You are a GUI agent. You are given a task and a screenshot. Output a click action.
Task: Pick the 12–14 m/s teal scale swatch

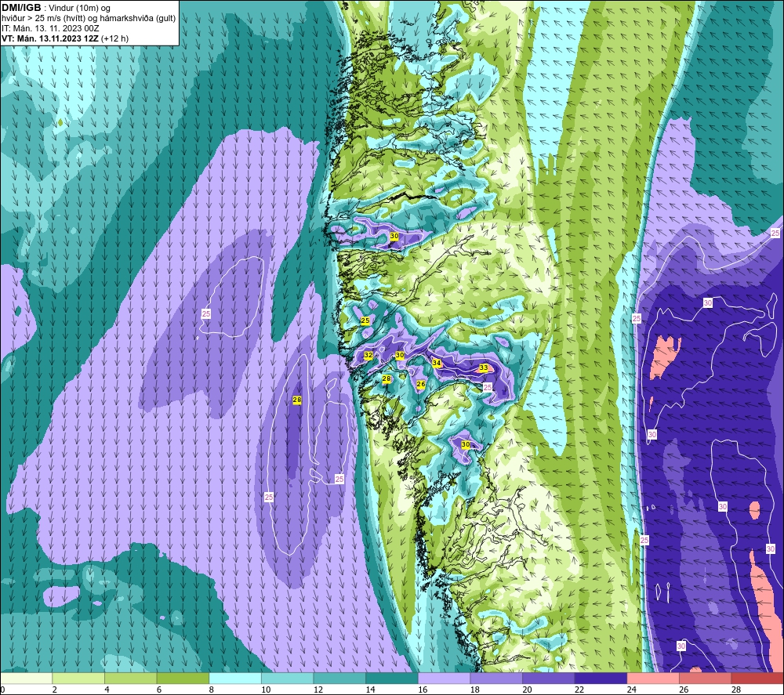(339, 678)
